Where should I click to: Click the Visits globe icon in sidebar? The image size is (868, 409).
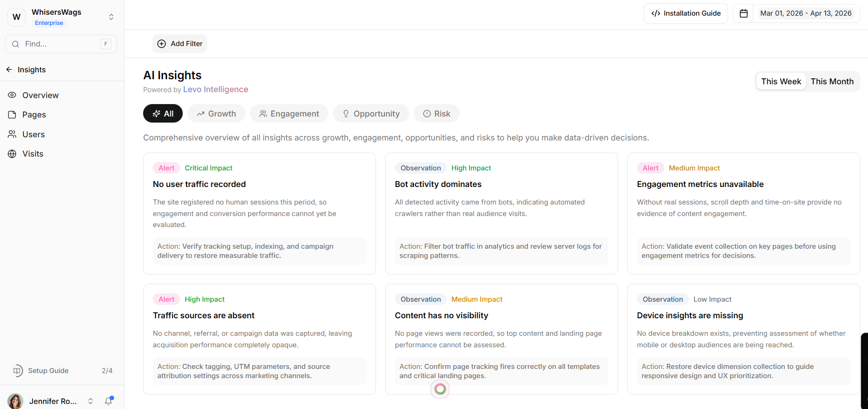coord(12,154)
